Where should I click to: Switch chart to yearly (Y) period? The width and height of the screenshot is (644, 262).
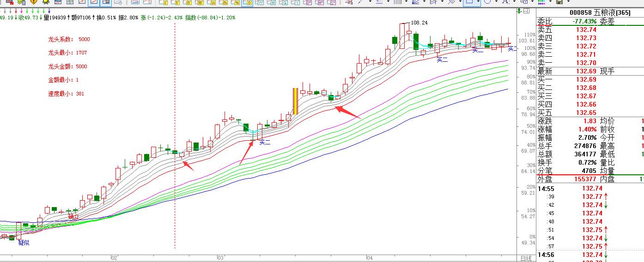[295, 3]
